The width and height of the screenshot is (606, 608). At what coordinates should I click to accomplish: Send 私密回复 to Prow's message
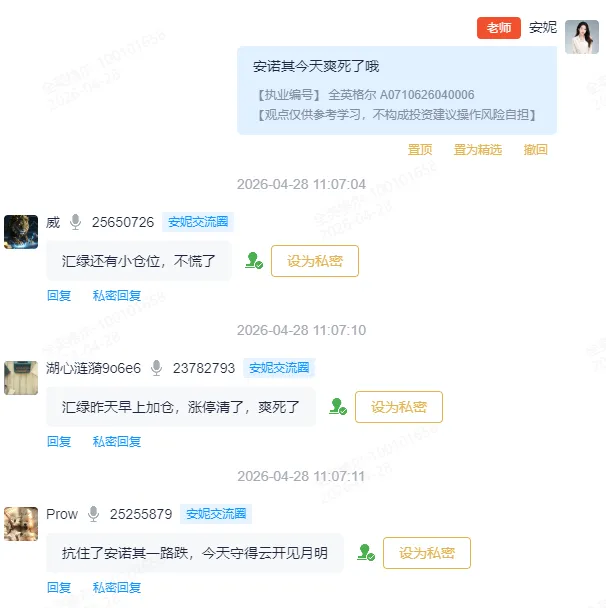117,588
